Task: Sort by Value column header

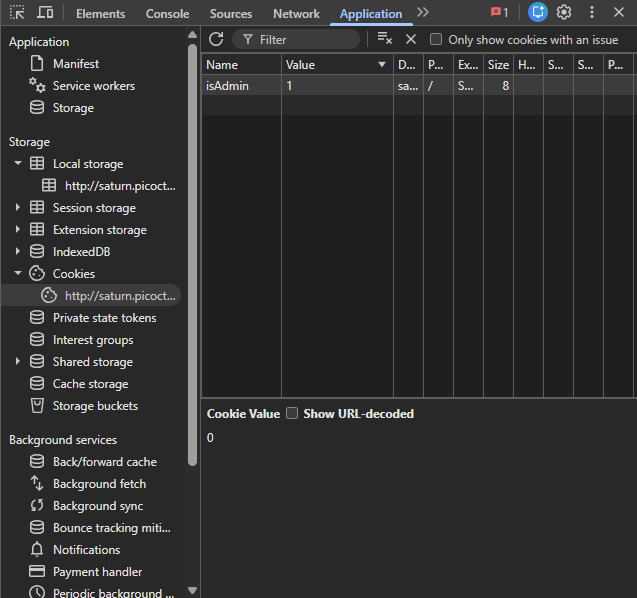Action: pyautogui.click(x=337, y=65)
